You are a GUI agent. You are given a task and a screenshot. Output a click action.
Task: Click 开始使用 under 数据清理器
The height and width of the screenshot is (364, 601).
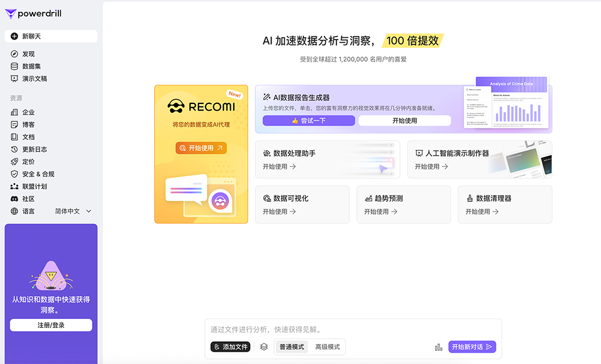482,211
